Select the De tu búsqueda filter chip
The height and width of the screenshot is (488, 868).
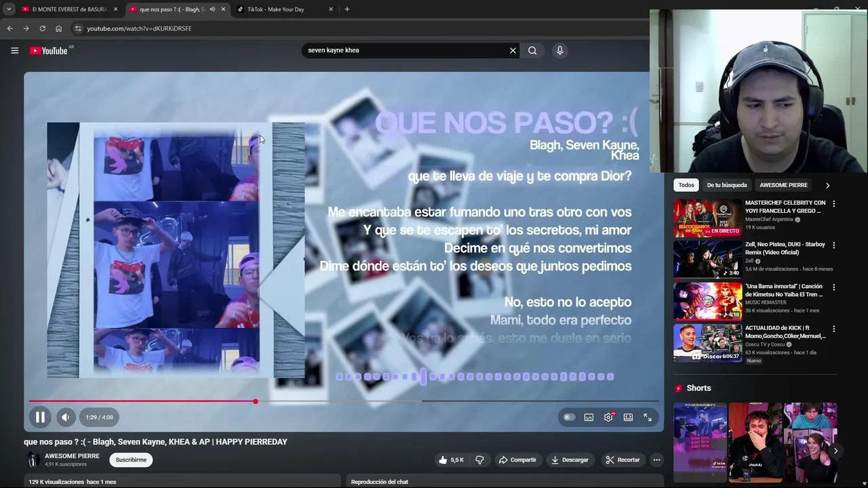click(726, 185)
